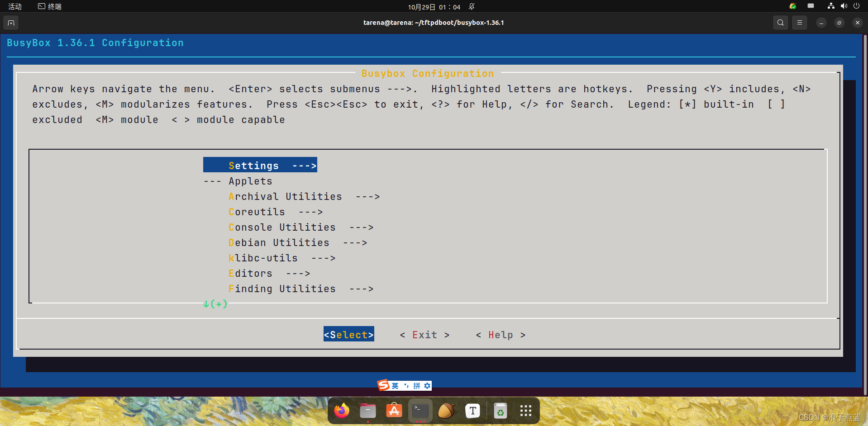868x426 pixels.
Task: Minimize the terminal window
Action: coord(821,23)
